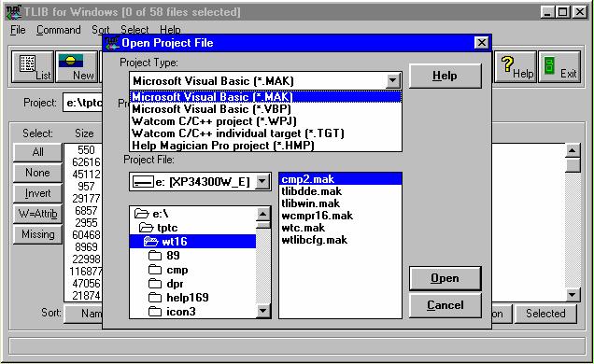This screenshot has width=594, height=364.
Task: Close the Open Project File dialog
Action: click(x=482, y=42)
